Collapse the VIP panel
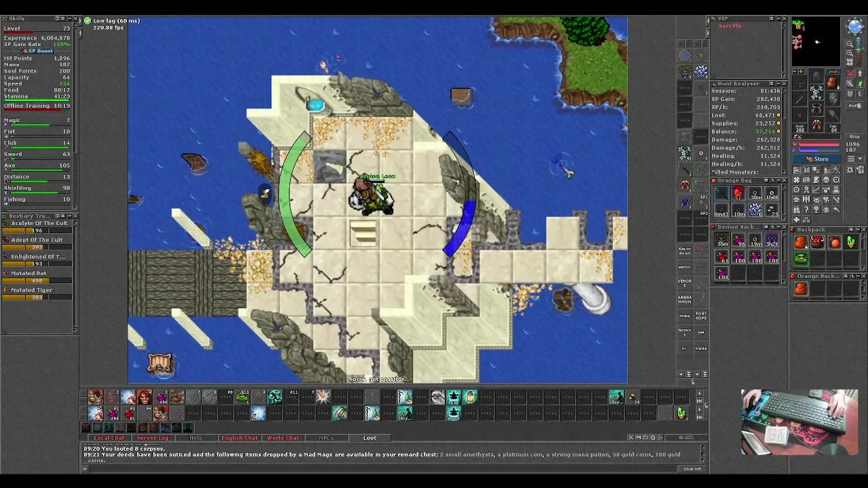 click(778, 18)
